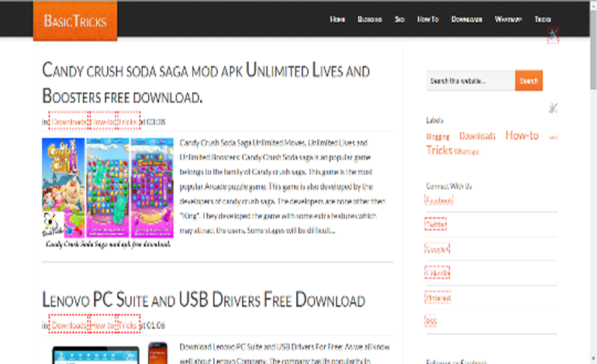
Task: Open the Lenovo phone thumbnail image
Action: click(x=157, y=353)
